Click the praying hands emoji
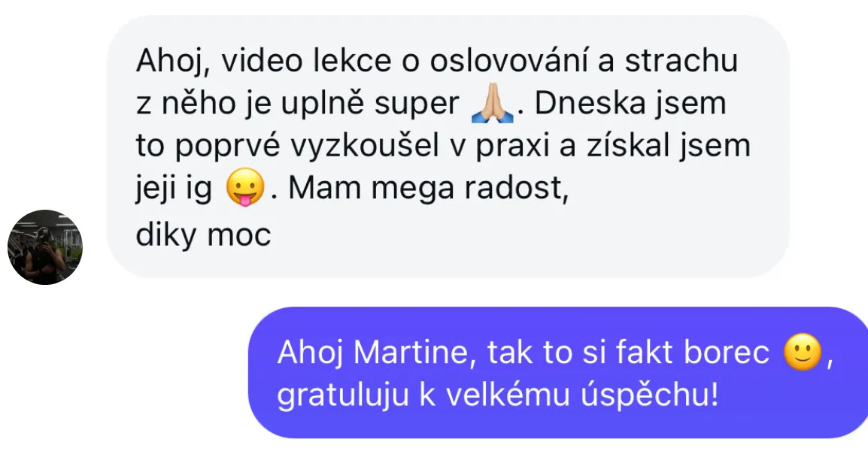Viewport: 868px width, 451px height. 492,104
